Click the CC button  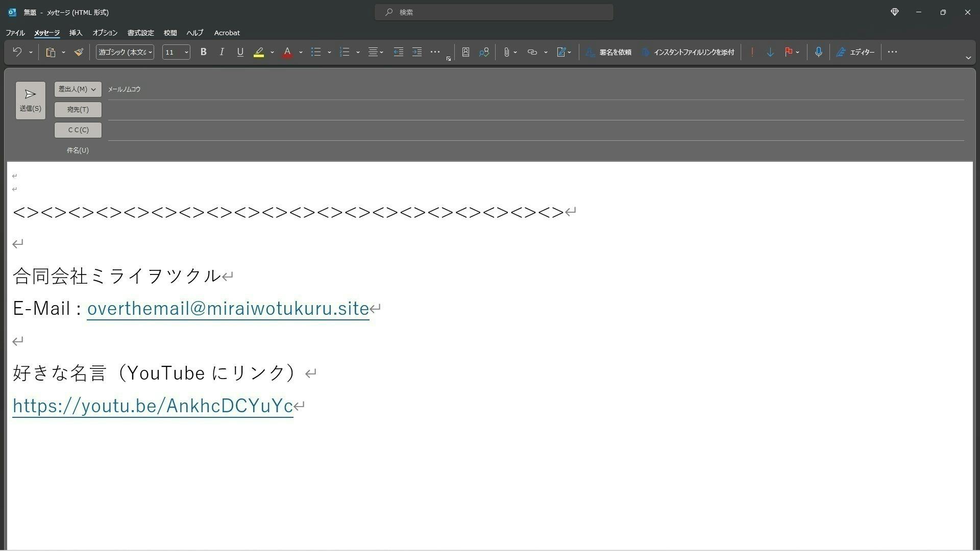point(78,130)
